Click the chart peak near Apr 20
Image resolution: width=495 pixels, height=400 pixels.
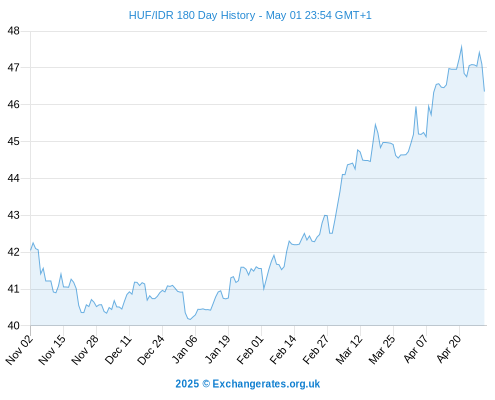(x=462, y=46)
